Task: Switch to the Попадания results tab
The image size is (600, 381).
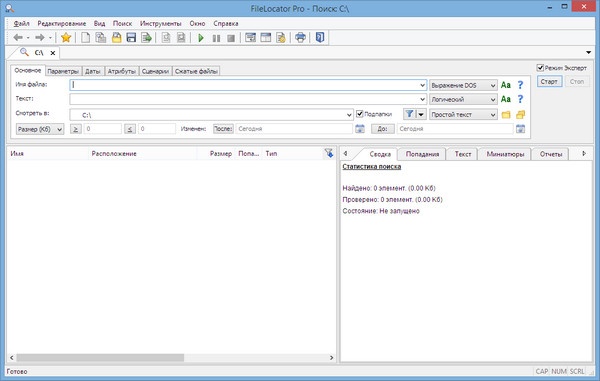Action: (422, 154)
